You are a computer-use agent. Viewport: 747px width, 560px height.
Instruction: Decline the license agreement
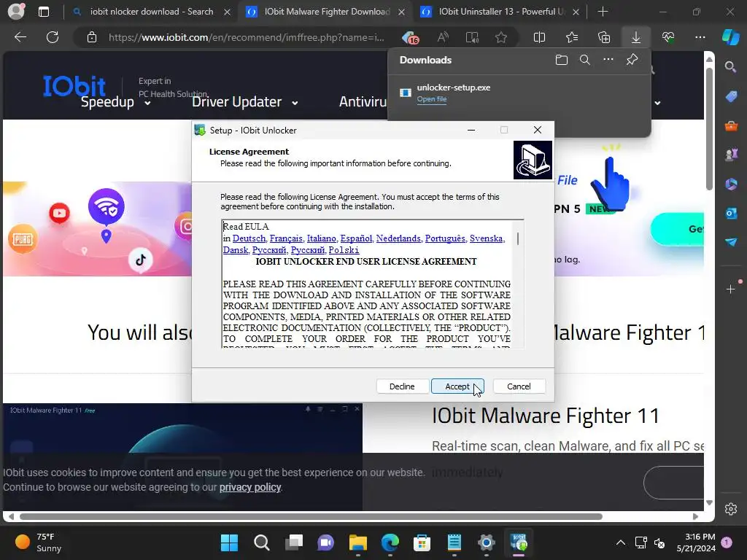[402, 386]
